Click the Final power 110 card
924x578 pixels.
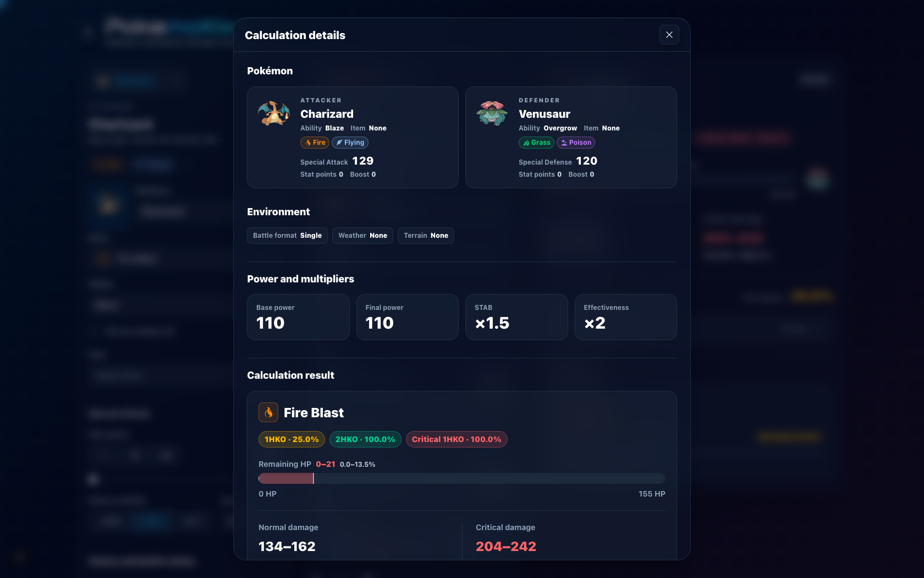point(408,317)
